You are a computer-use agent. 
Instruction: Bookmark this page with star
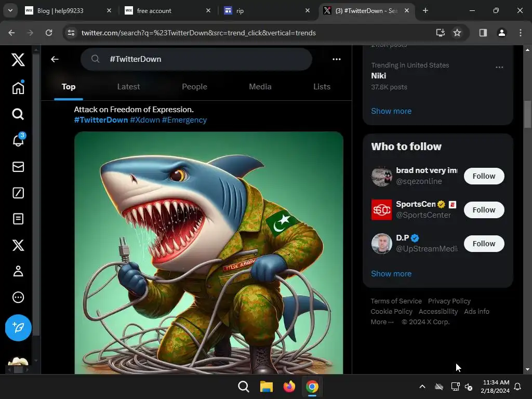point(457,33)
